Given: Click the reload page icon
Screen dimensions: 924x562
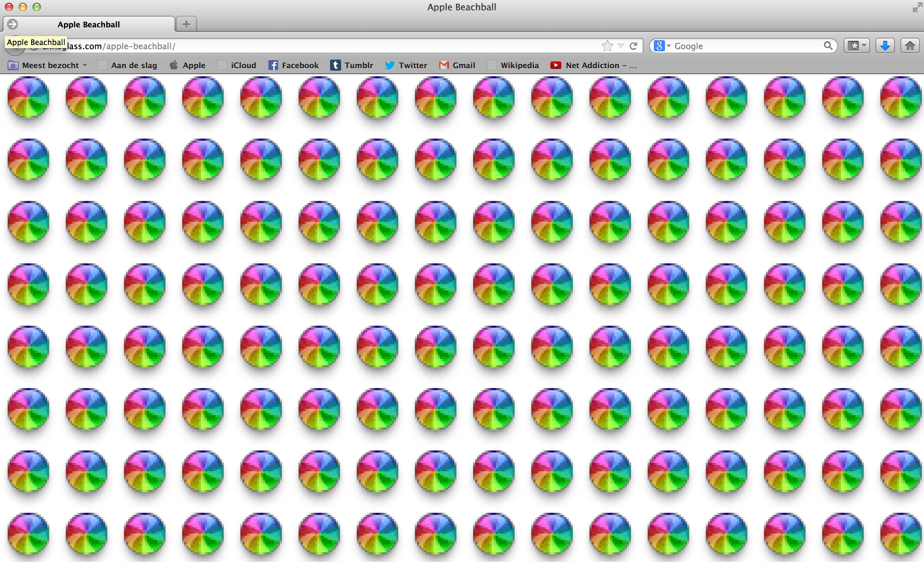Looking at the screenshot, I should pos(633,46).
